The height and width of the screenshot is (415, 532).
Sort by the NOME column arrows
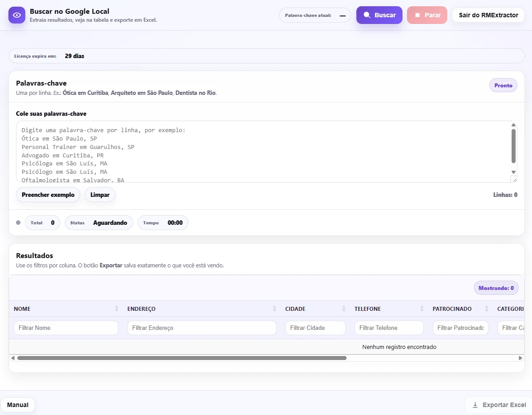tap(117, 309)
